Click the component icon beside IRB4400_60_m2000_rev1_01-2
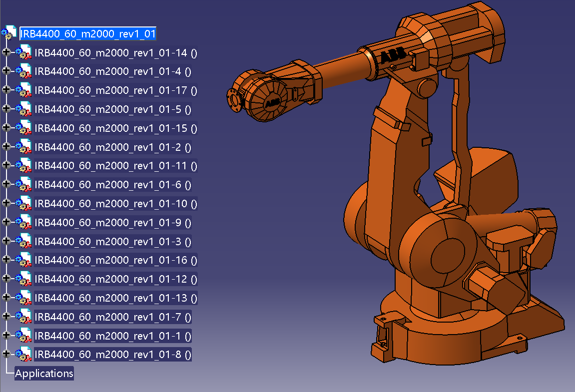The width and height of the screenshot is (575, 392). tap(23, 147)
